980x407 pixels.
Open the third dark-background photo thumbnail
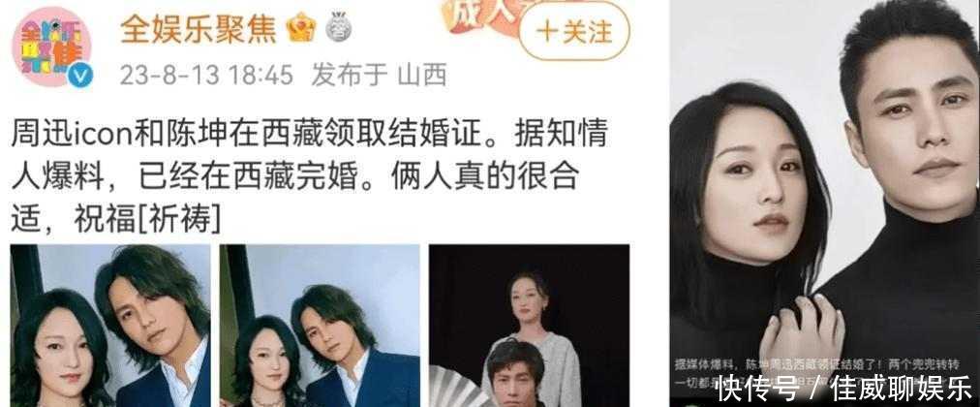(529, 325)
